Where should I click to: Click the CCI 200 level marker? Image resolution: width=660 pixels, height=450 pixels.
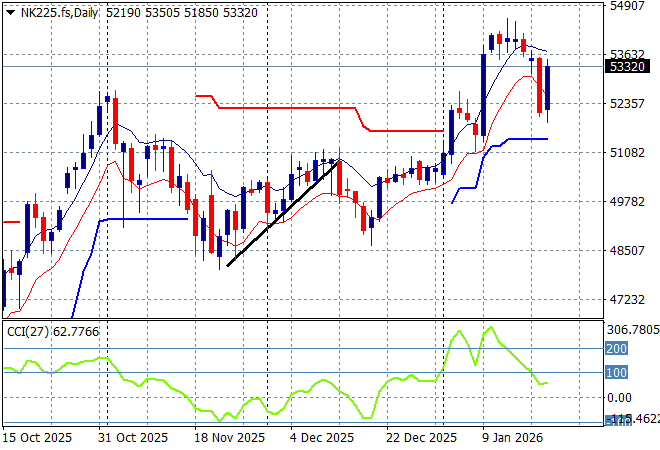pos(615,349)
